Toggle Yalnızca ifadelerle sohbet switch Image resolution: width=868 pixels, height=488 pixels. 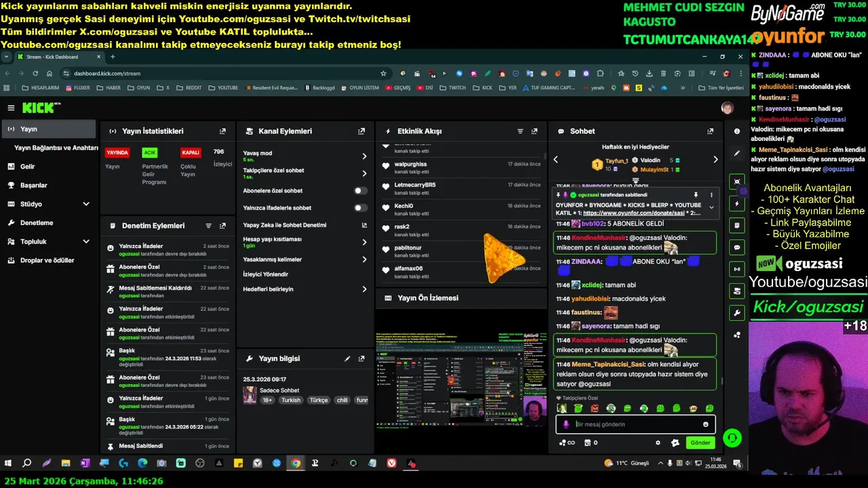coord(361,208)
